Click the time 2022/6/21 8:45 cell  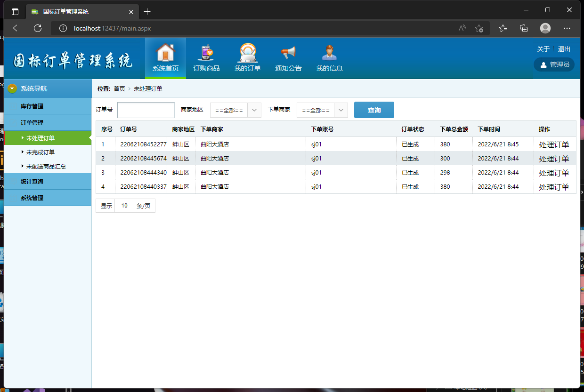498,144
